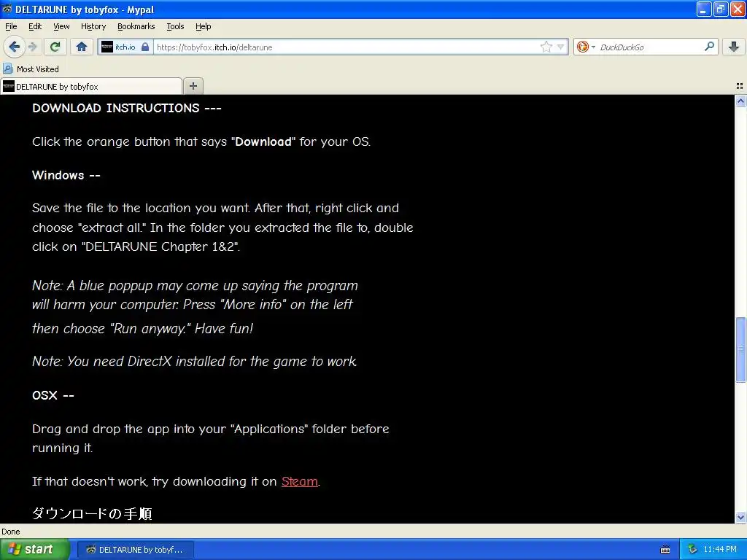Open a new tab with the plus button
Screen dimensions: 747x560
(x=193, y=86)
